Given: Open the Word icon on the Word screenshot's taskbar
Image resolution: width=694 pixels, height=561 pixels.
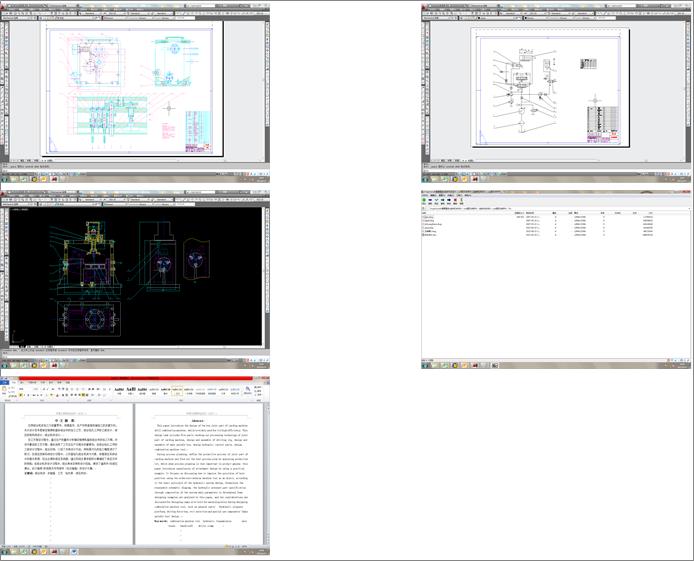Looking at the screenshot, I should tap(73, 552).
